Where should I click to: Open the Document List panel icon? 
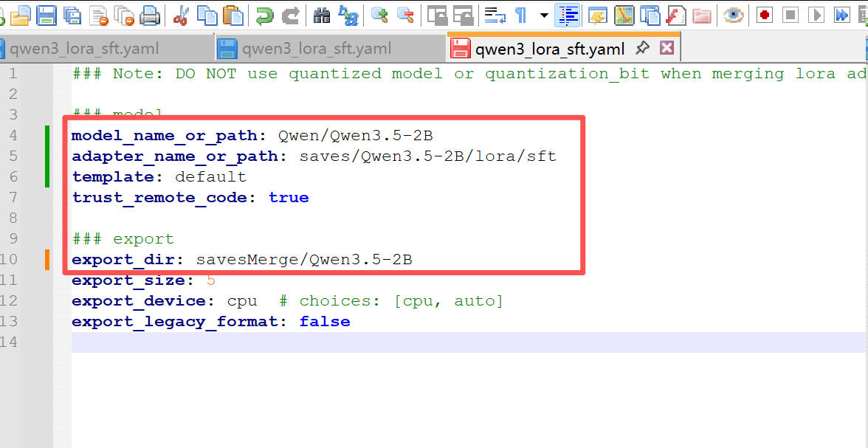pyautogui.click(x=650, y=15)
